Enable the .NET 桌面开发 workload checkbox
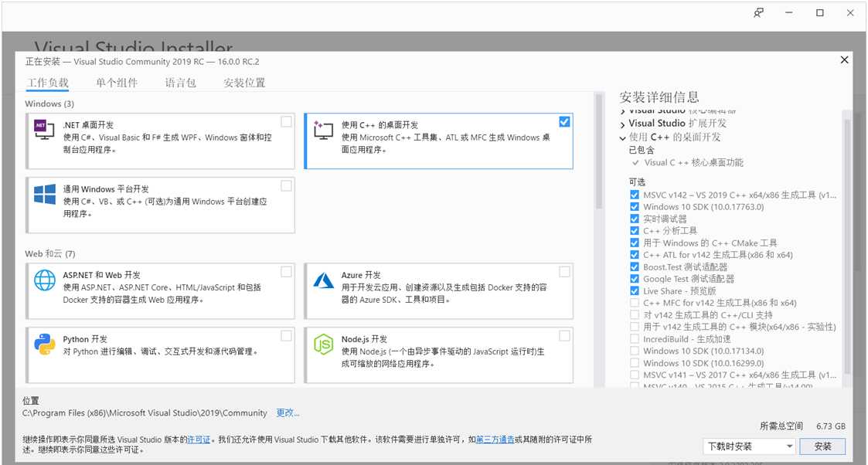The width and height of the screenshot is (868, 465). 286,121
